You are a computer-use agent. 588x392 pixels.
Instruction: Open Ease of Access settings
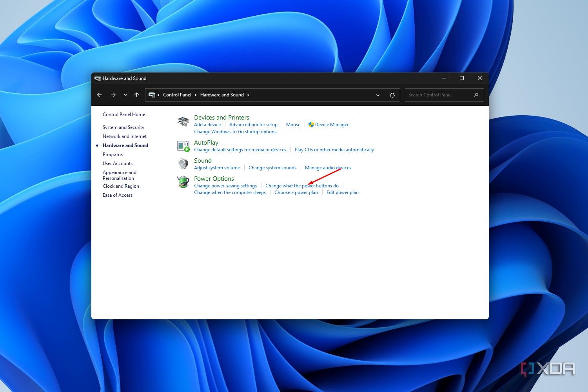(x=117, y=195)
